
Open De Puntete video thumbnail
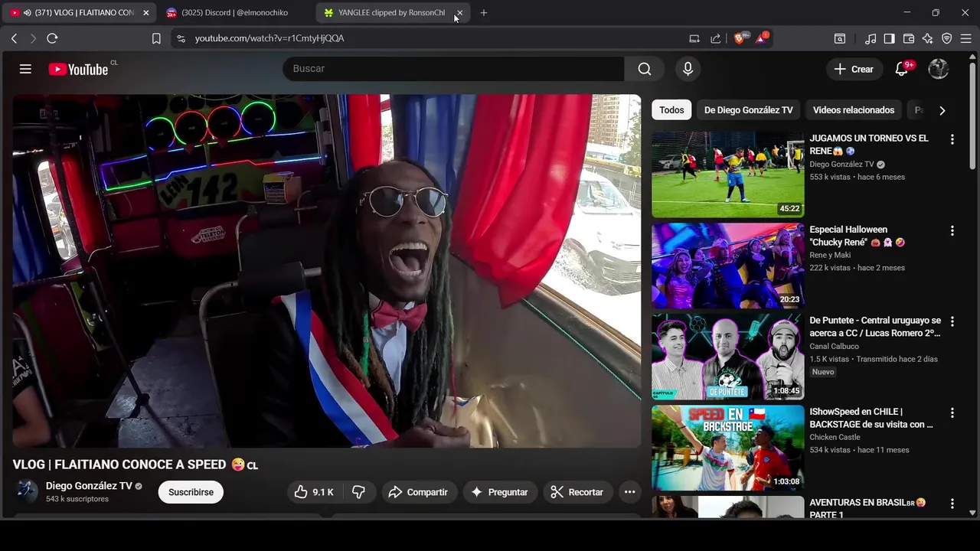(x=727, y=357)
